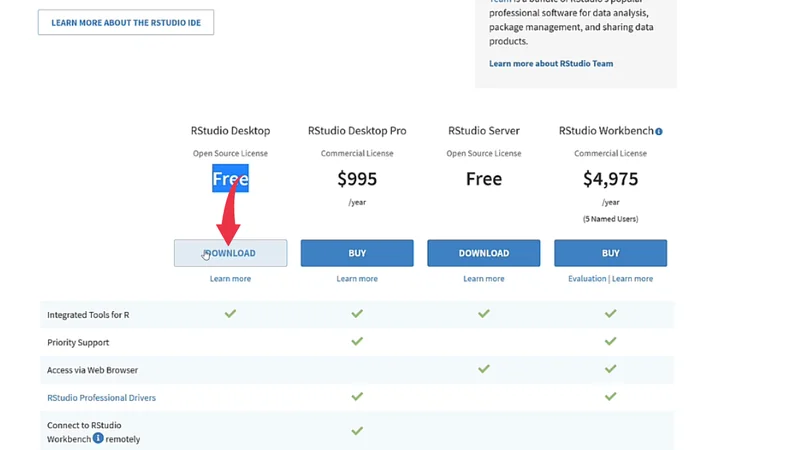Click Integrated Tools checkmark for RStudio Desktop
The image size is (800, 450).
[x=230, y=314]
